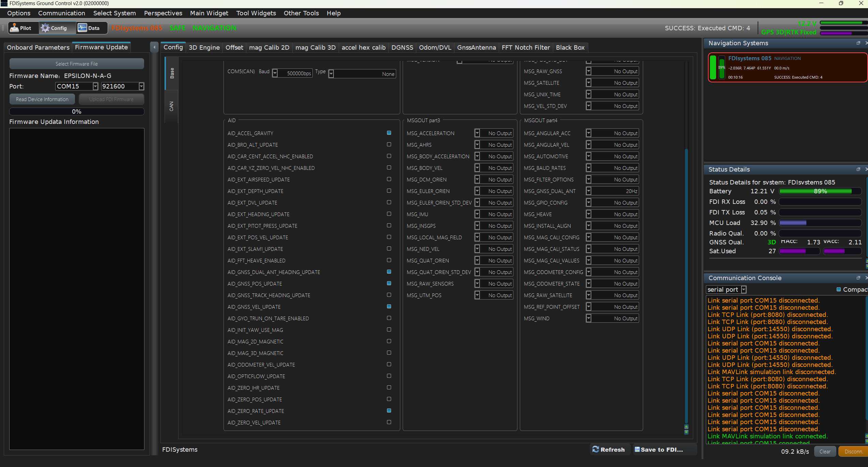Switch to the 3D Engine tab

coord(204,48)
